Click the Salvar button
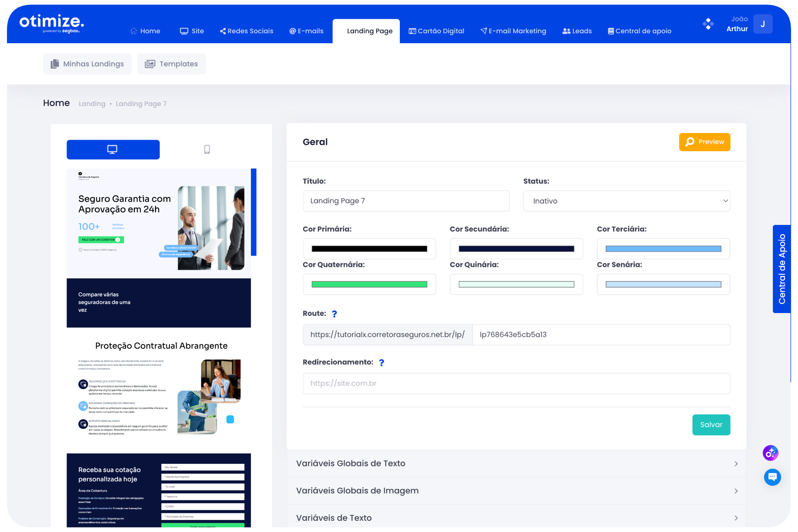Screen dimensions: 798x532 pos(711,425)
